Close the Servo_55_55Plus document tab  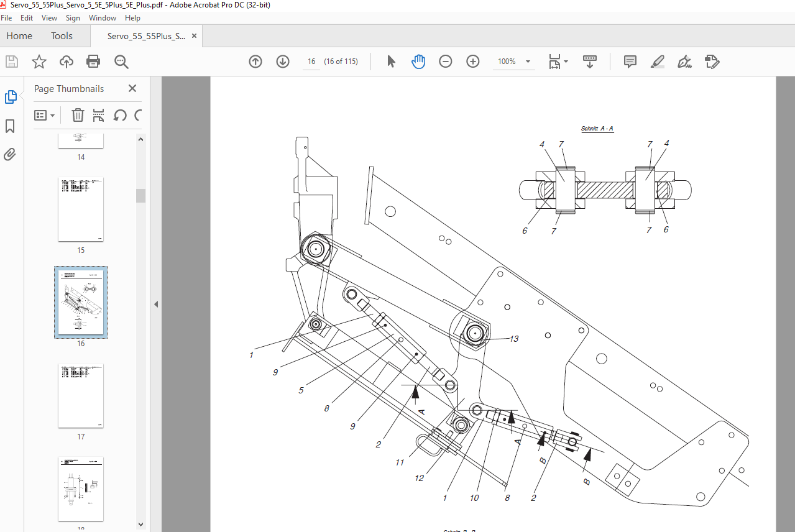click(x=194, y=36)
